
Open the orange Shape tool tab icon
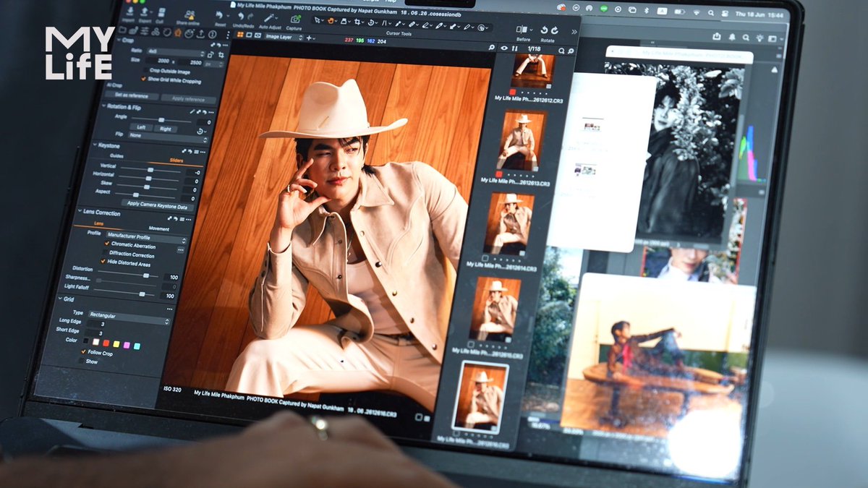click(x=177, y=33)
